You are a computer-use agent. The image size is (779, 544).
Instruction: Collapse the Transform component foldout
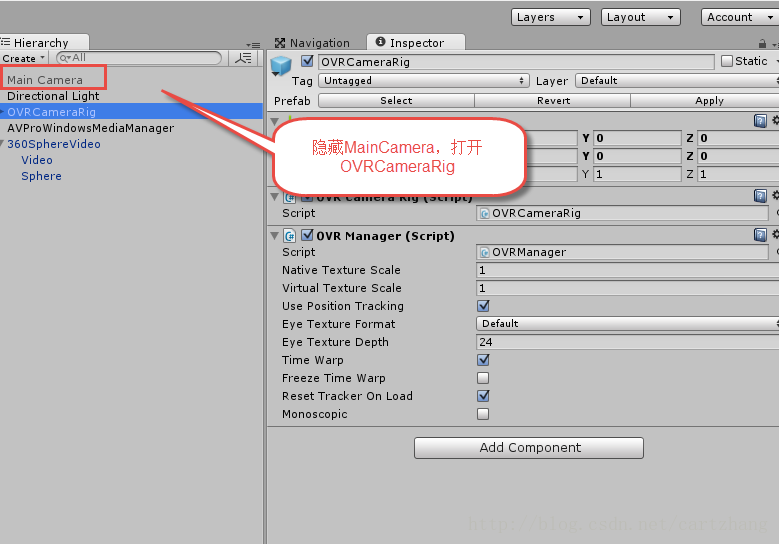[274, 121]
